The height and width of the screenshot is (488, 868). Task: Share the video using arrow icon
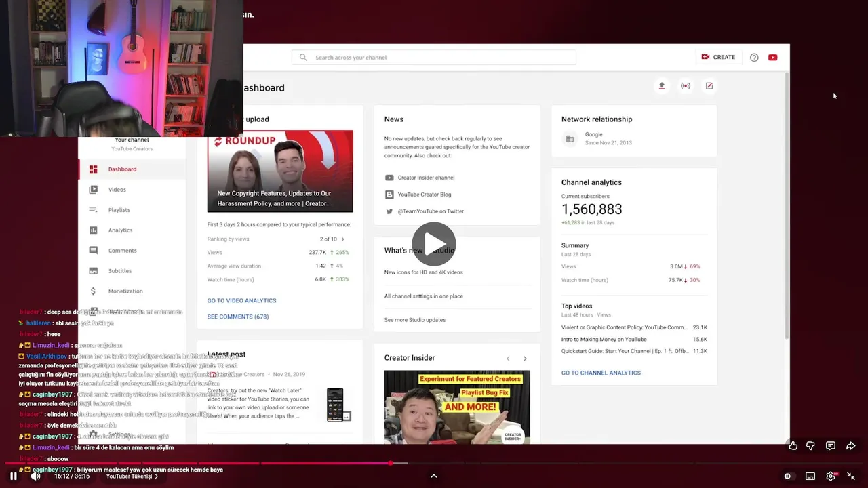[851, 445]
